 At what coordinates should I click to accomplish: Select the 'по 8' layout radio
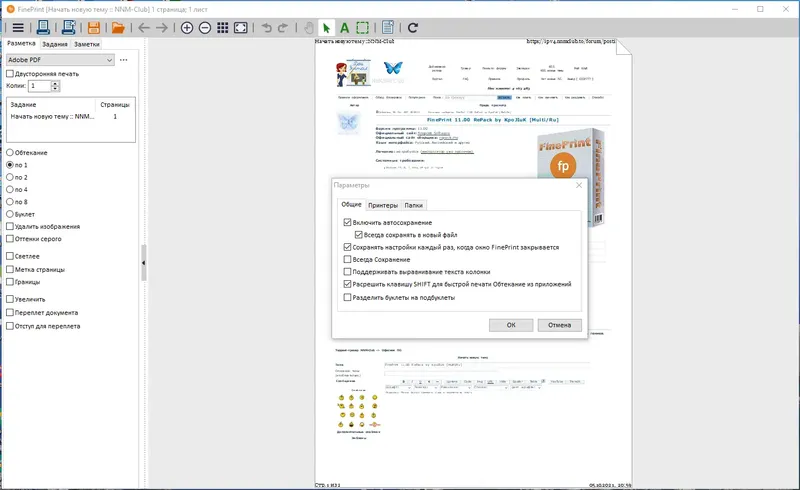coord(10,202)
